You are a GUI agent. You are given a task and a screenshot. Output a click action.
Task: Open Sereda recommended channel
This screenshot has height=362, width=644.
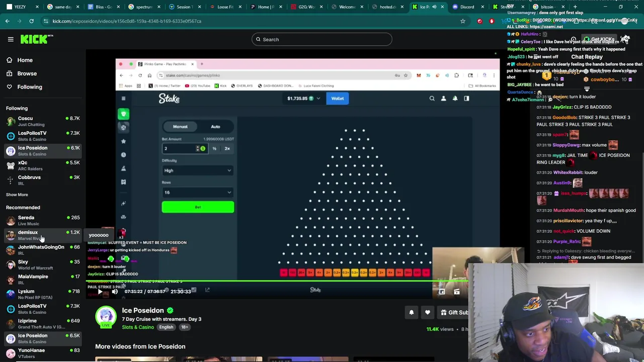click(x=43, y=220)
